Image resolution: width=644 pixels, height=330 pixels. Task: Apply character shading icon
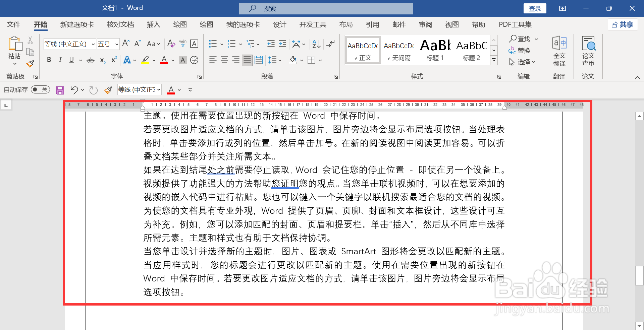coord(183,60)
